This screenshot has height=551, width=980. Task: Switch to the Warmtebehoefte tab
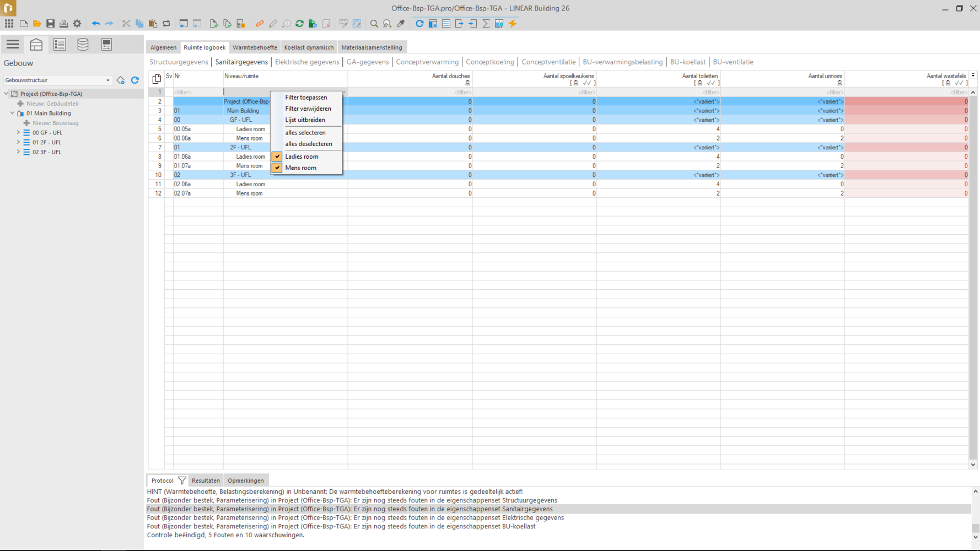tap(255, 47)
